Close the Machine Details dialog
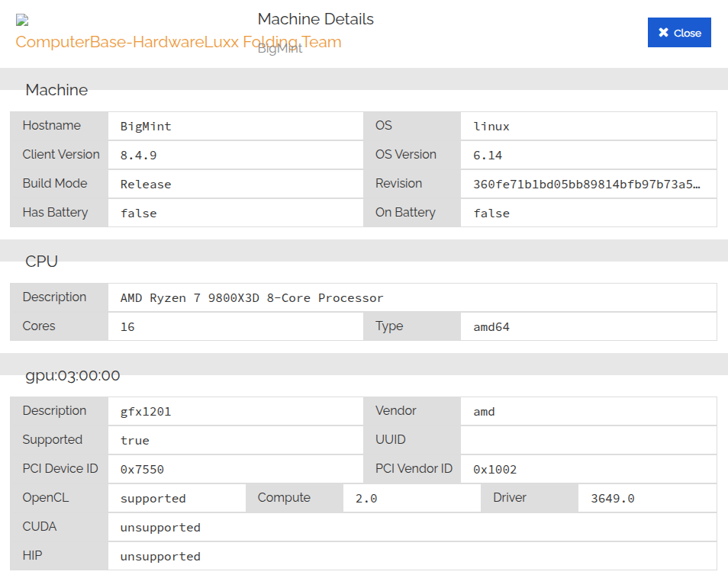 pos(679,33)
